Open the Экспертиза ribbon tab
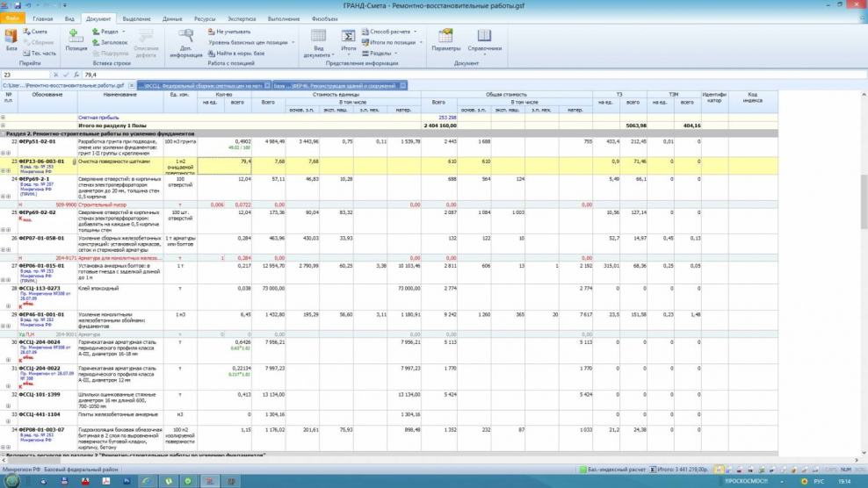The width and height of the screenshot is (868, 488). [x=242, y=18]
